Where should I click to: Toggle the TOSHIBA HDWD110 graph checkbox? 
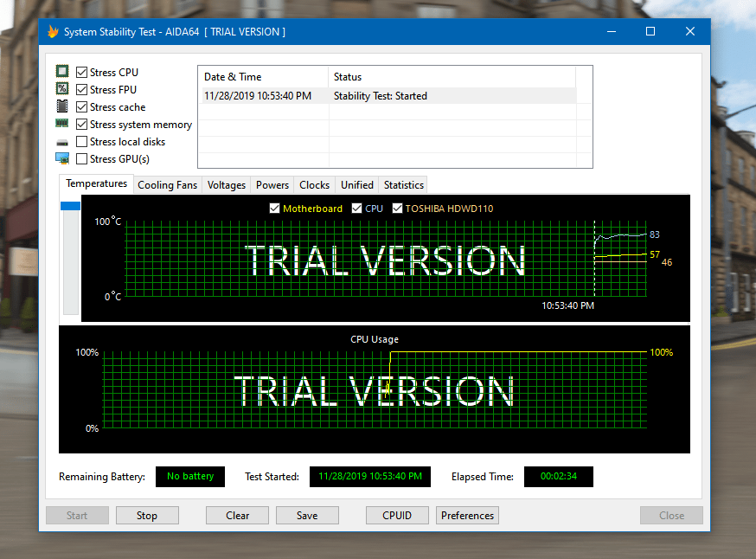point(397,209)
